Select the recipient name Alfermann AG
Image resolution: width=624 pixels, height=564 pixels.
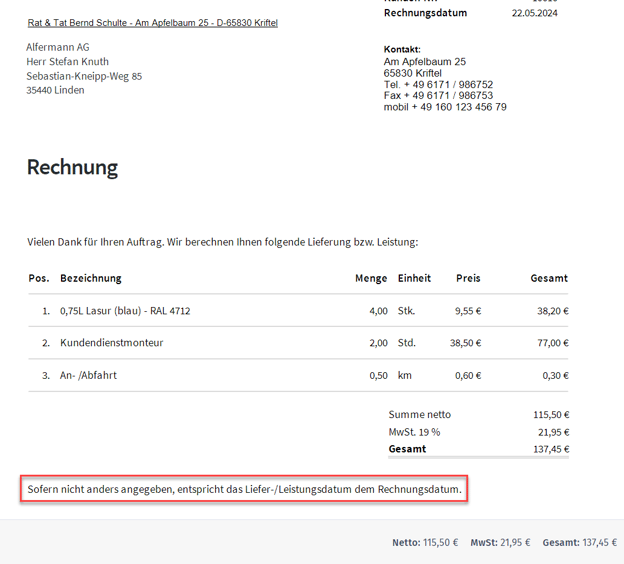[58, 47]
